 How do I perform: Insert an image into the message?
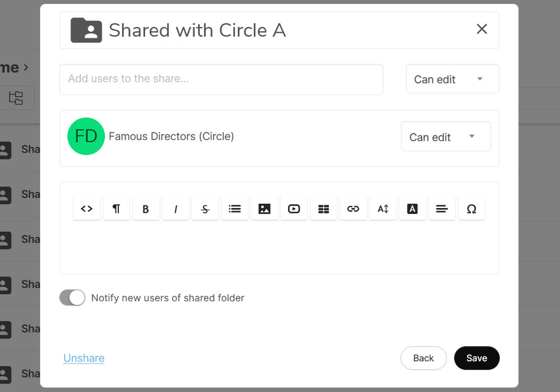pyautogui.click(x=264, y=209)
